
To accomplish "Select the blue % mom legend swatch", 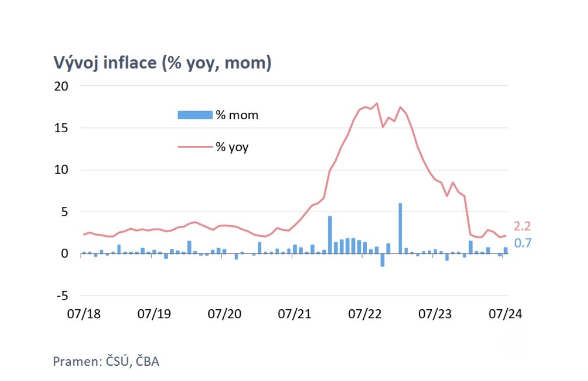I will [195, 115].
